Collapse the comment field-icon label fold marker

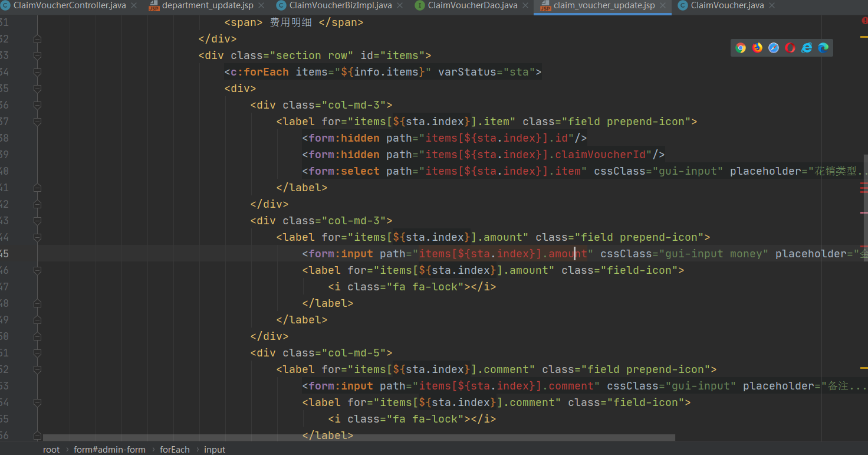(38, 402)
